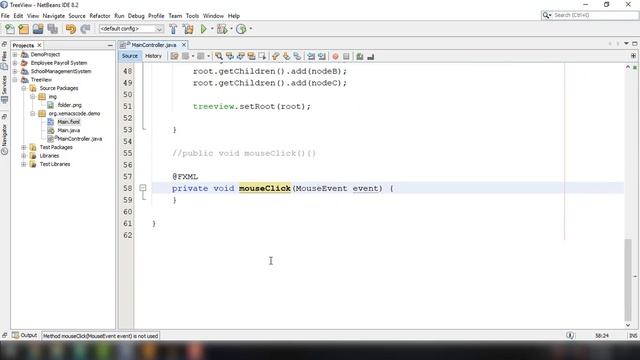Switch to the MainController.java editor tab

point(153,45)
